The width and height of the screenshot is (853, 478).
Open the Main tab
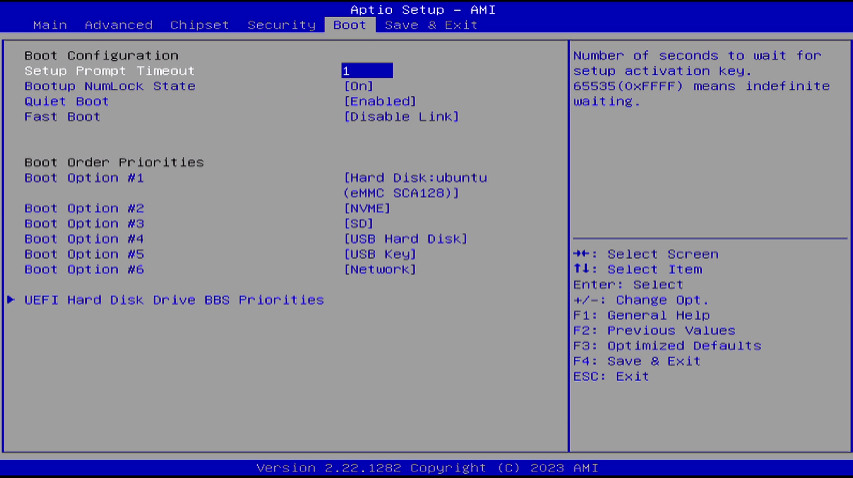point(50,25)
